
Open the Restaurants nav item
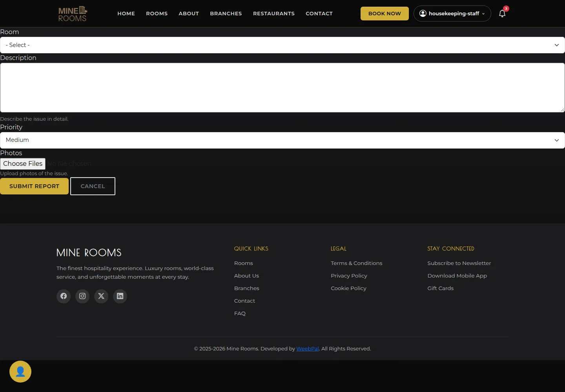point(274,13)
